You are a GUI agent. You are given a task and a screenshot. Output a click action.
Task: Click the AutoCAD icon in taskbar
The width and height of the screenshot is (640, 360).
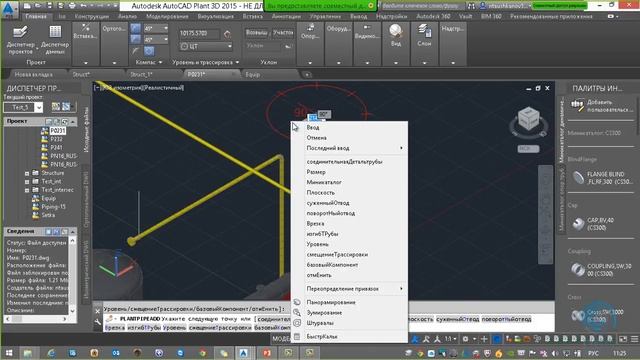click(x=244, y=353)
